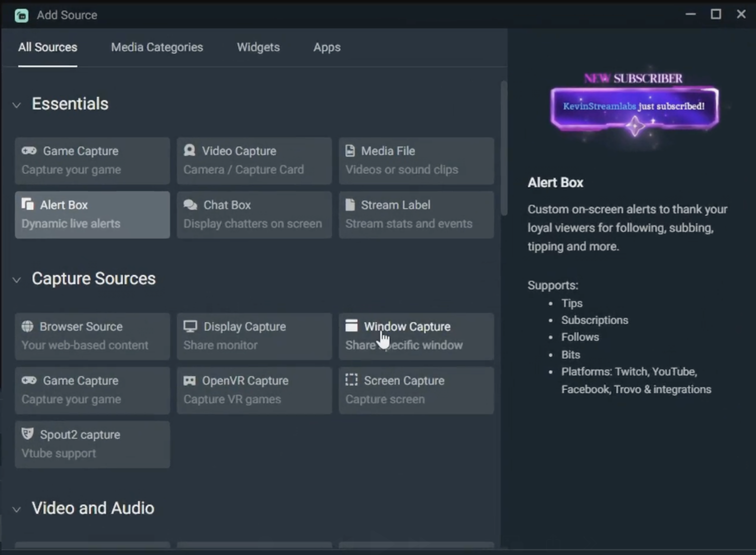This screenshot has height=555, width=756.
Task: Click the Media File document icon
Action: click(x=350, y=150)
